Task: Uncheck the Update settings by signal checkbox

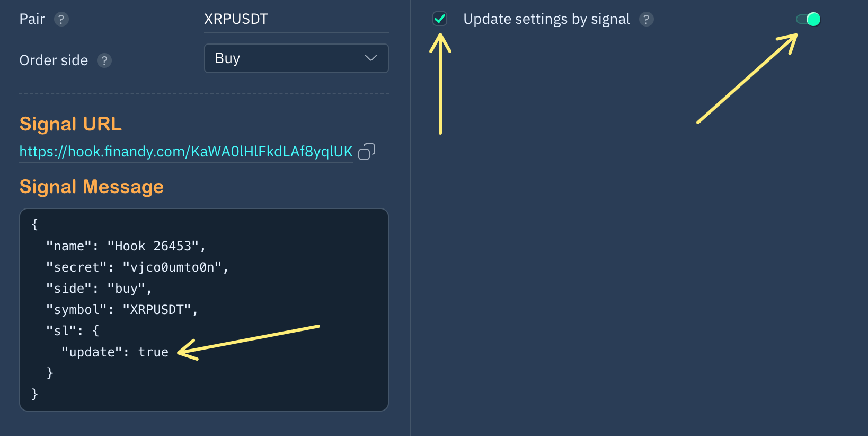Action: point(440,19)
